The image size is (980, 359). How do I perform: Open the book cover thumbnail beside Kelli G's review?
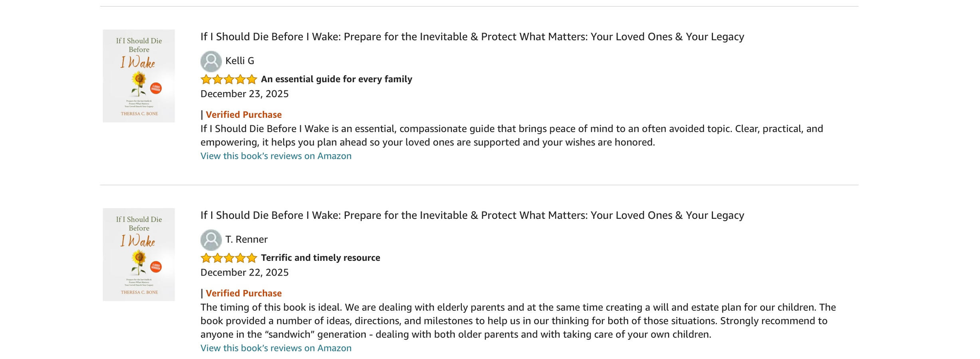139,76
